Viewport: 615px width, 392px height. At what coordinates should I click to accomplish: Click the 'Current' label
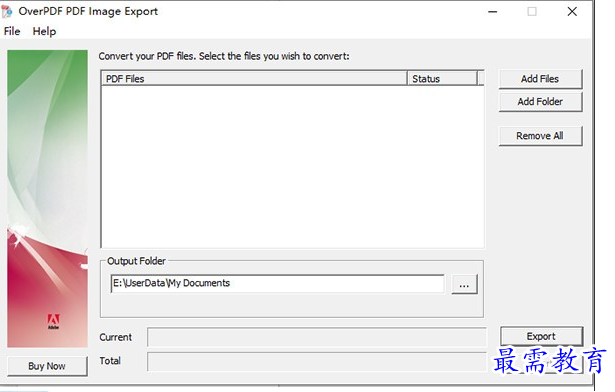pos(115,337)
